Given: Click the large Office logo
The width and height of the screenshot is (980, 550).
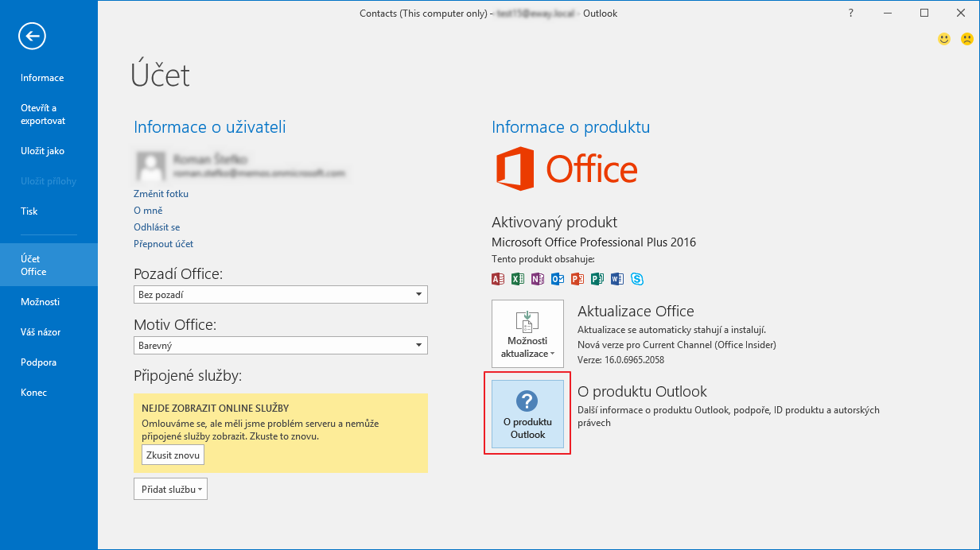Looking at the screenshot, I should point(566,169).
